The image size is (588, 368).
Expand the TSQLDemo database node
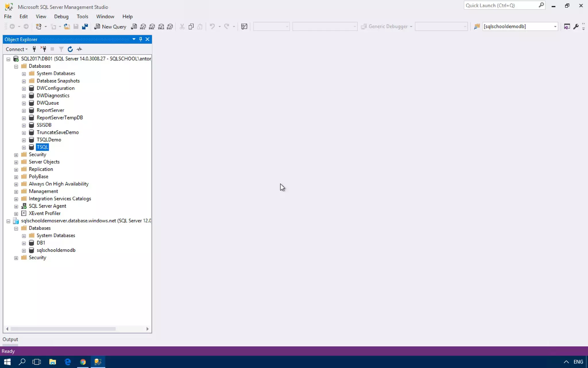click(x=24, y=140)
